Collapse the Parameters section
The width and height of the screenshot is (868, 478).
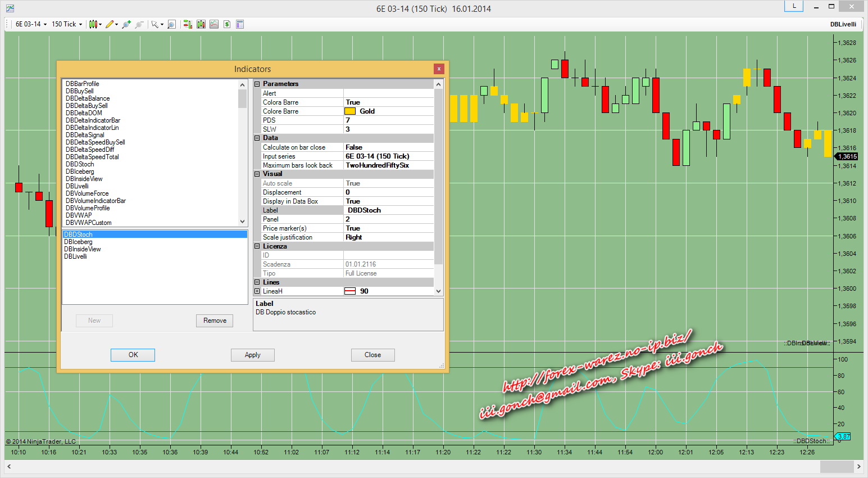coord(257,84)
